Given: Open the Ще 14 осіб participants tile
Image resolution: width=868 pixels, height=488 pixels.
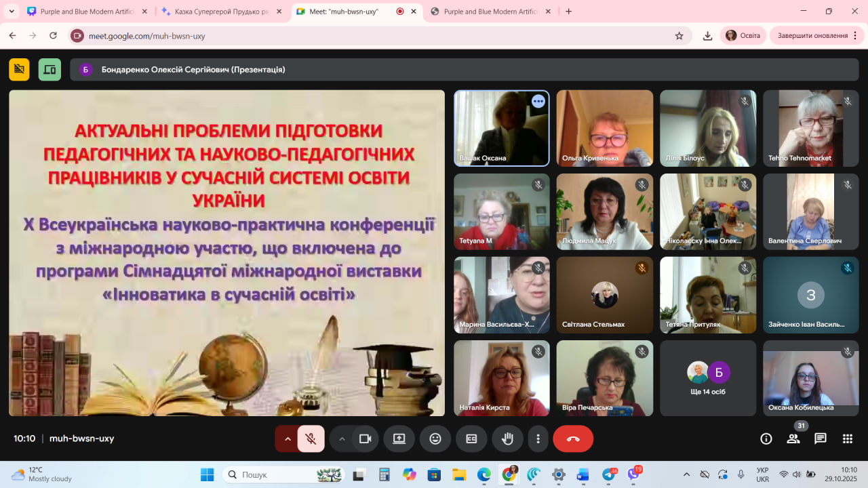Looking at the screenshot, I should (x=708, y=378).
